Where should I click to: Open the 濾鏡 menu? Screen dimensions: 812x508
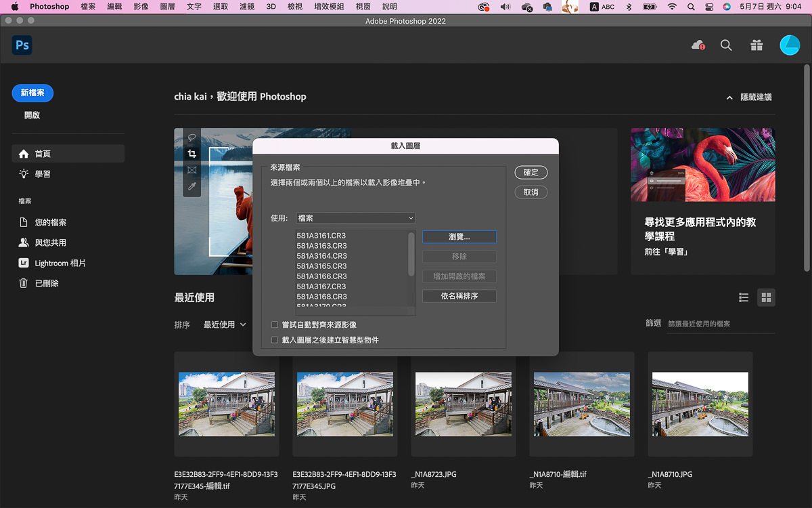click(247, 7)
